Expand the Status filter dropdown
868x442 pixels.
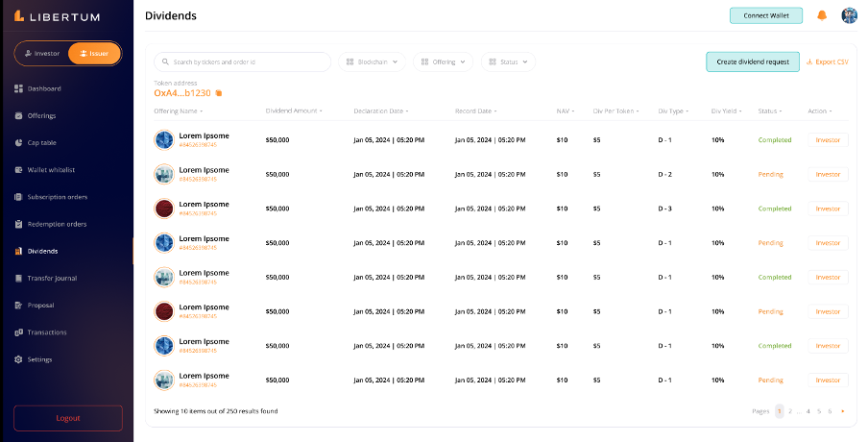[508, 61]
